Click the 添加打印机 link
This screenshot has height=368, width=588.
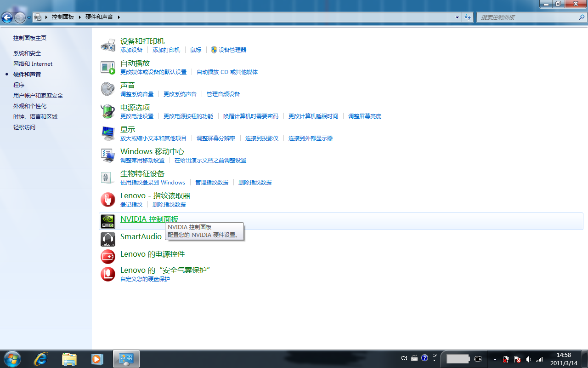click(166, 50)
